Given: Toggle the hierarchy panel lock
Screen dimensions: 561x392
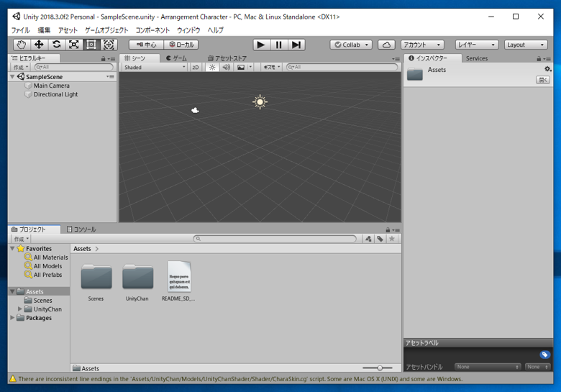Looking at the screenshot, I should (x=103, y=59).
